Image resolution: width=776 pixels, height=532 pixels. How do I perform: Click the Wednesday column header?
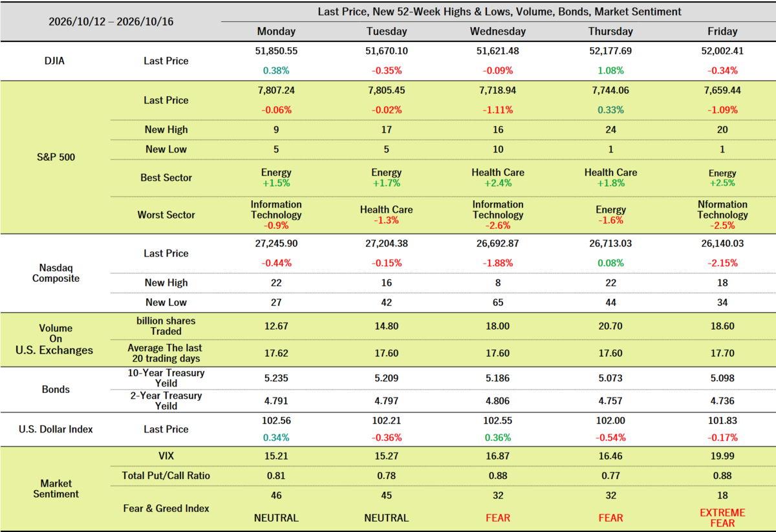497,31
